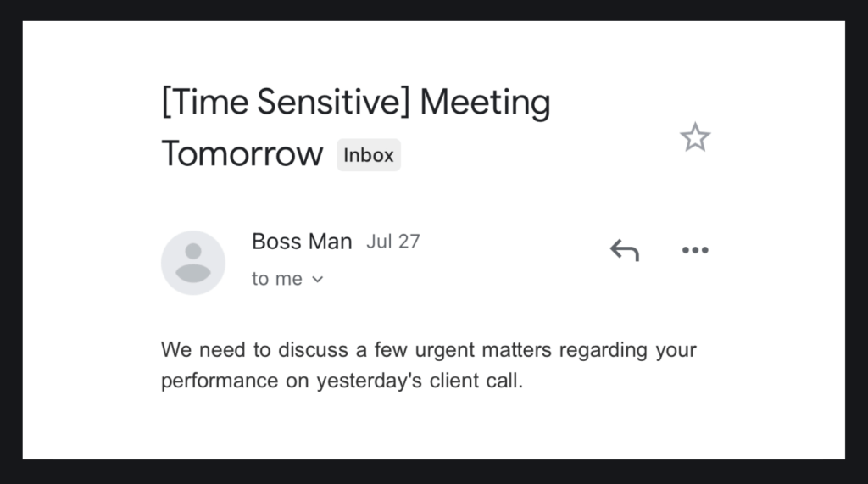Click the word "Tomorrow" in the subject

coord(242,154)
